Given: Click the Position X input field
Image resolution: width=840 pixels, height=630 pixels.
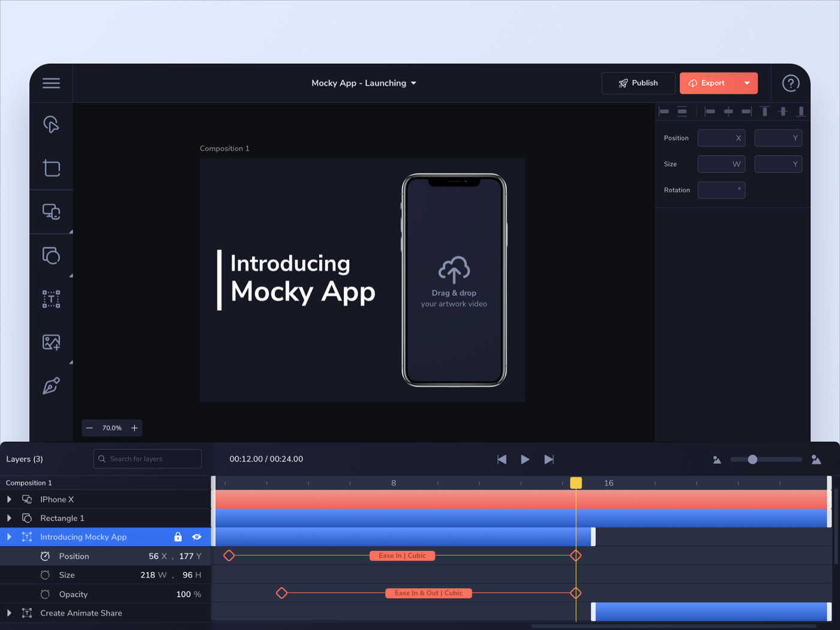Looking at the screenshot, I should pos(721,138).
